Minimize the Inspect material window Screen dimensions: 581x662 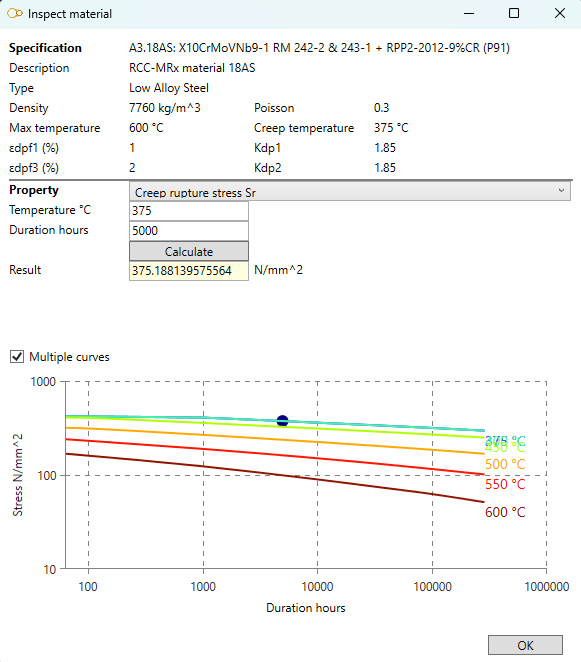(469, 14)
